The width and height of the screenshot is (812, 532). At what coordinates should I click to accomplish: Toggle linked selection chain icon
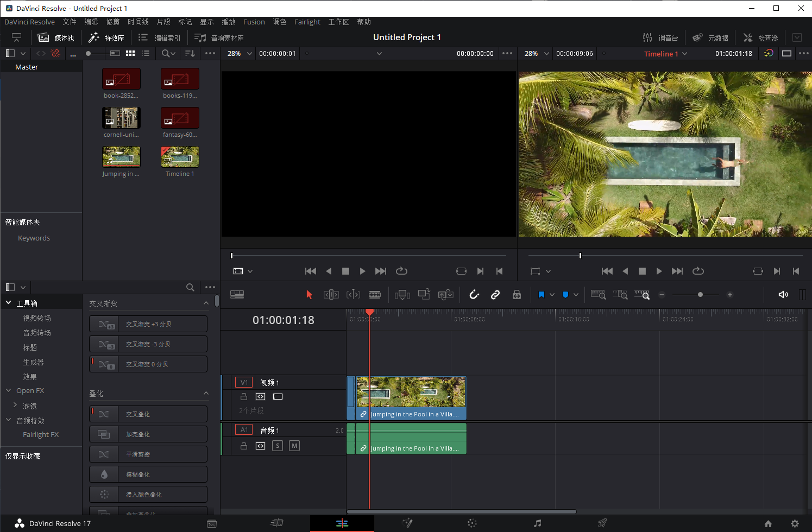(x=495, y=295)
